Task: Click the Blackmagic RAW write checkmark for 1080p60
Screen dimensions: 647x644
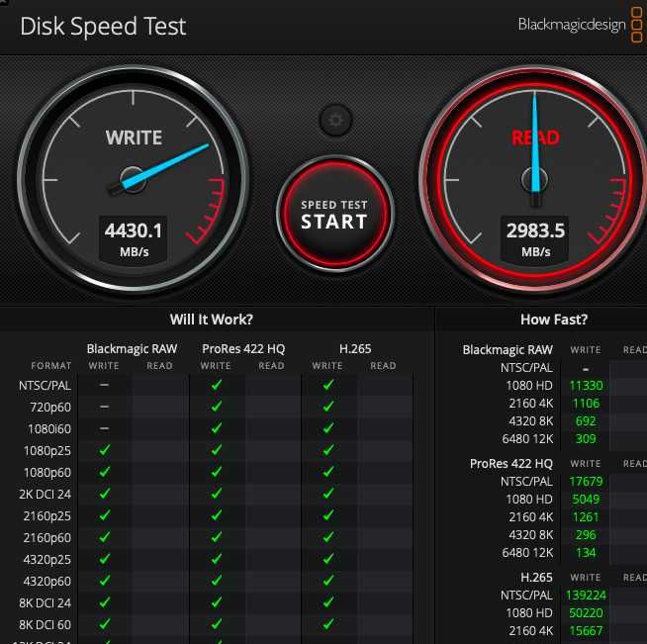Action: click(105, 472)
